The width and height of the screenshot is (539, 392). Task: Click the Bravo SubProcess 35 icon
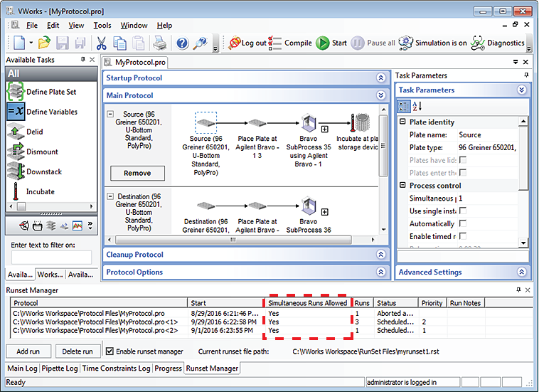click(309, 122)
